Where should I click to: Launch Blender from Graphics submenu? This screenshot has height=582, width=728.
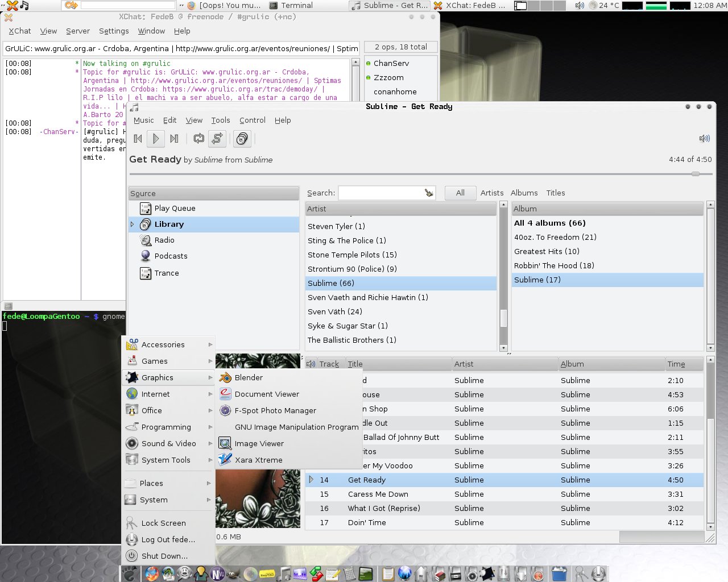[288, 377]
